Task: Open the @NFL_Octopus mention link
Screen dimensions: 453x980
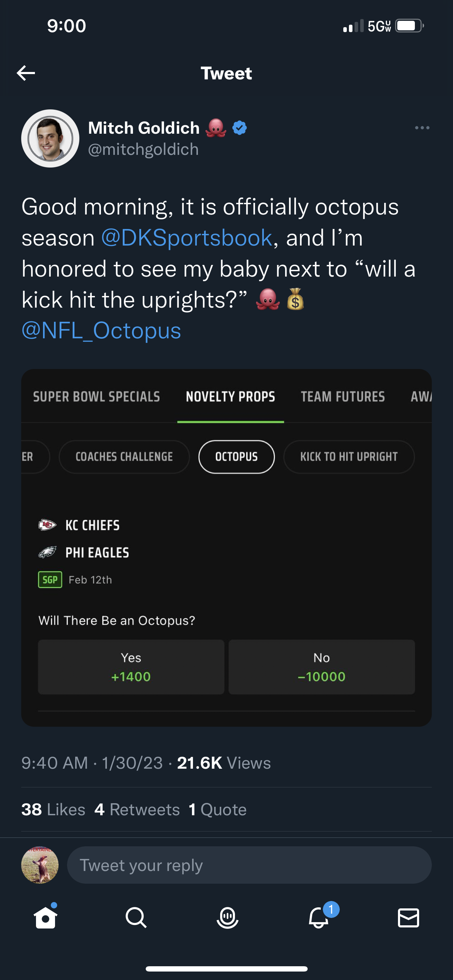Action: click(x=101, y=330)
